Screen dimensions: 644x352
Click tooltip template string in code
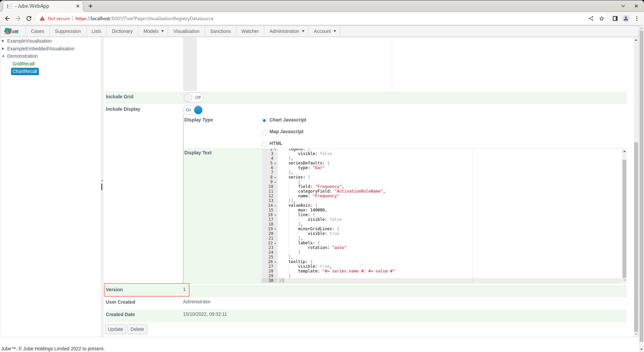[x=359, y=271]
